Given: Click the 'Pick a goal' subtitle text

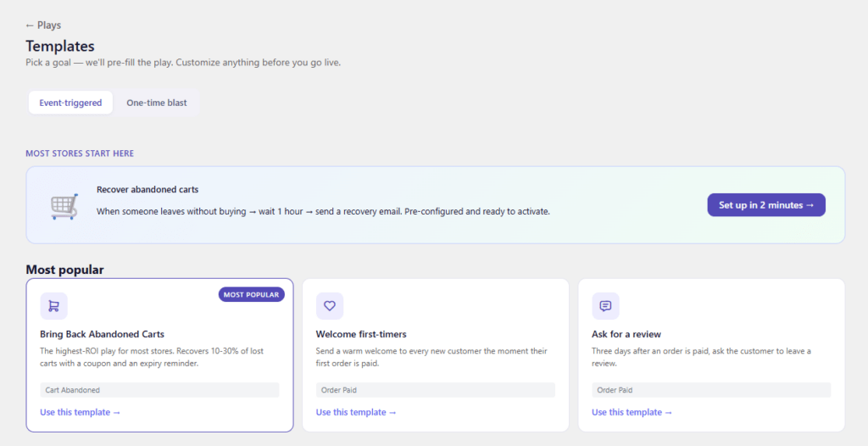Looking at the screenshot, I should pos(183,63).
